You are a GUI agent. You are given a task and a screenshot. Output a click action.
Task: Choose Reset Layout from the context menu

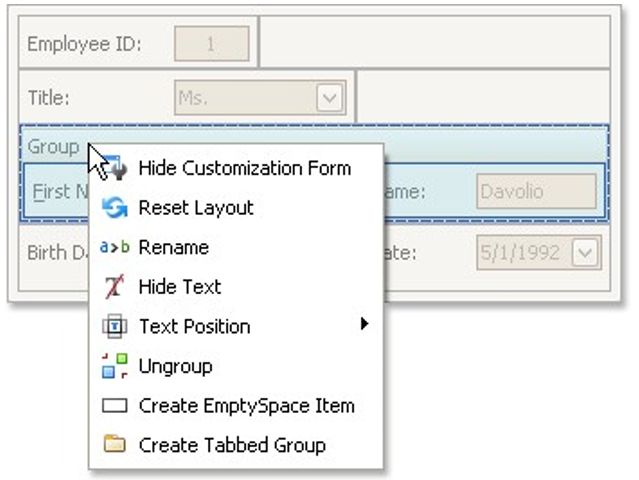point(196,208)
